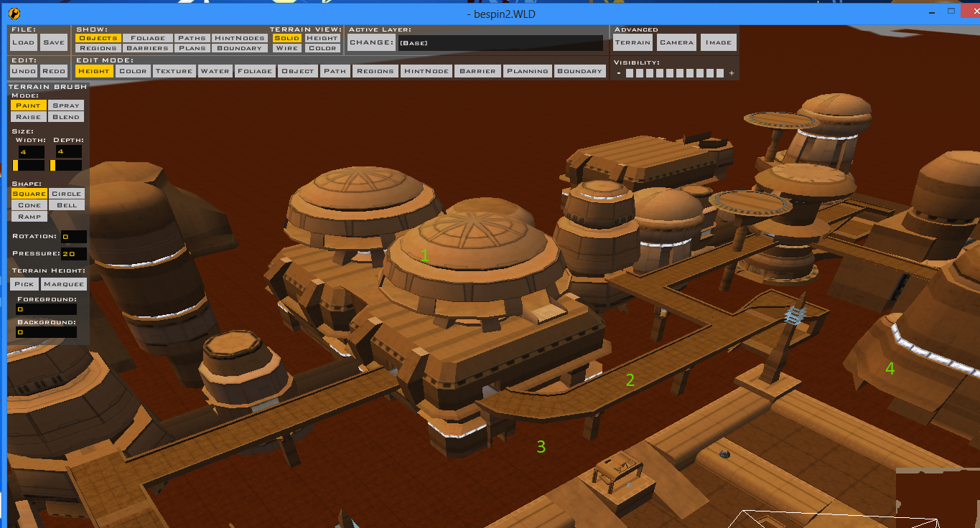
Task: Undo the last edit
Action: pos(23,71)
